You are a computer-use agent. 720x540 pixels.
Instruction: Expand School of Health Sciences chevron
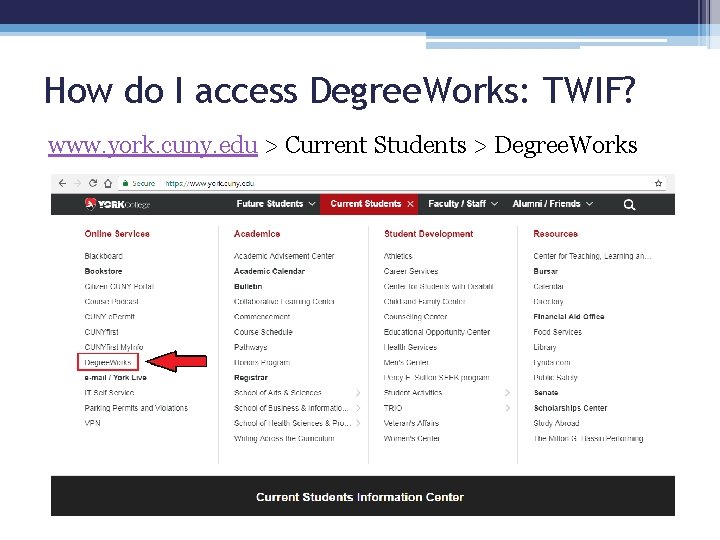(x=358, y=423)
